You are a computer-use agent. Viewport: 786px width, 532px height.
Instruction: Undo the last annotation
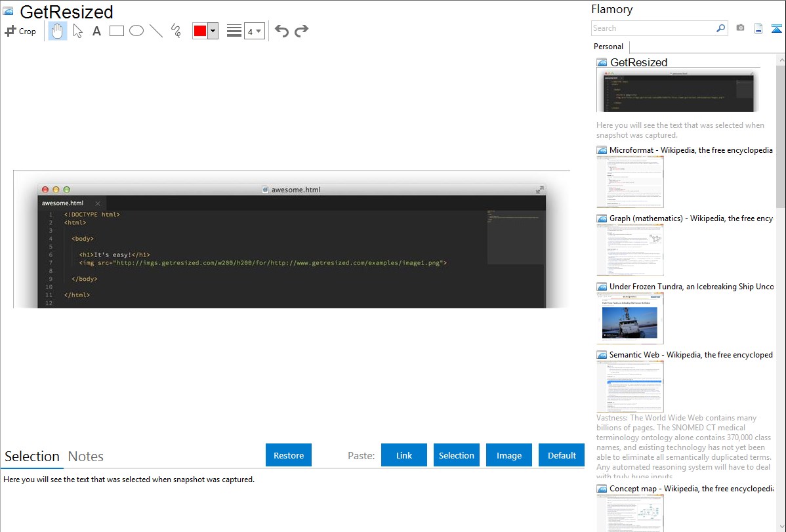click(x=281, y=31)
